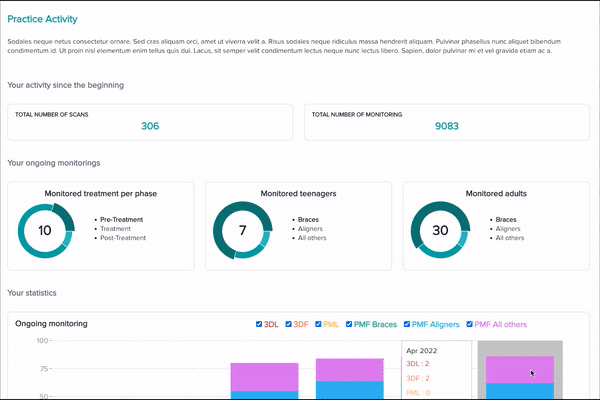Click the Practice Activity heading

(x=42, y=19)
